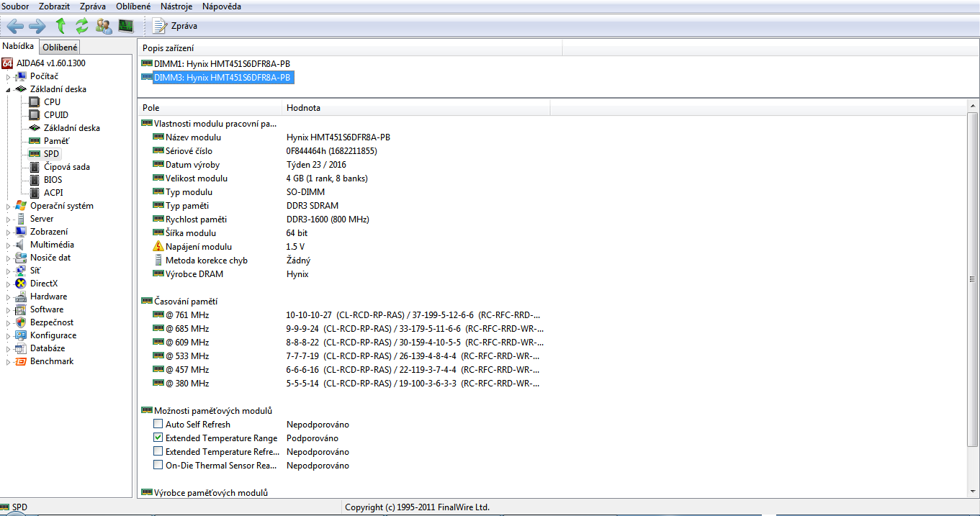This screenshot has width=980, height=516.
Task: Select the Hardware icon
Action: pyautogui.click(x=20, y=297)
